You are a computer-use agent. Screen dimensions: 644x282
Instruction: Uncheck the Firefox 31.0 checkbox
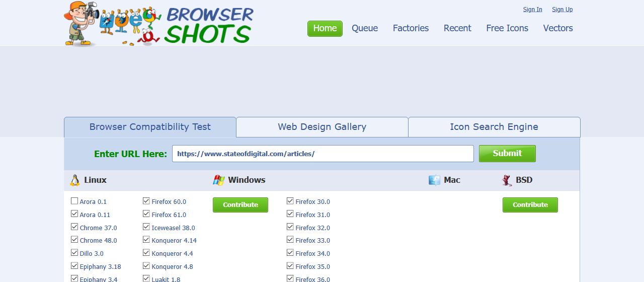(x=290, y=214)
